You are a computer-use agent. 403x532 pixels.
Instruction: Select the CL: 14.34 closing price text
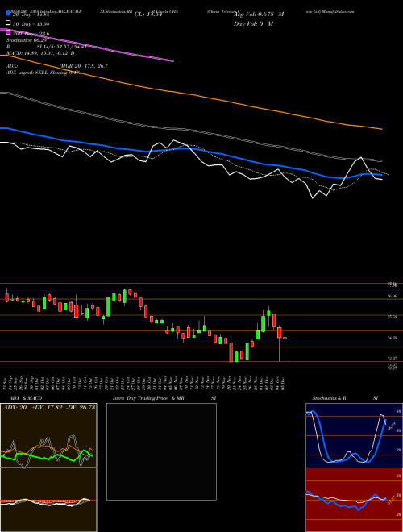150,15
